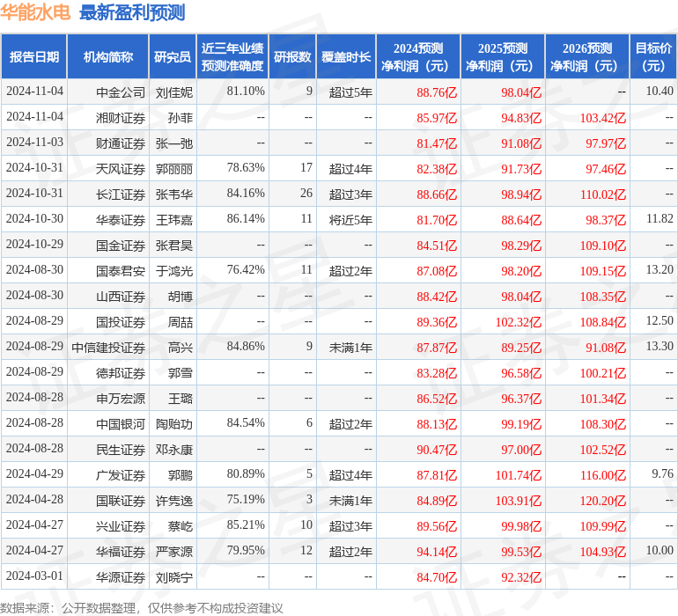Viewport: 678px width, 616px height.
Task: Click institution name 华源证券
Action: (x=121, y=576)
